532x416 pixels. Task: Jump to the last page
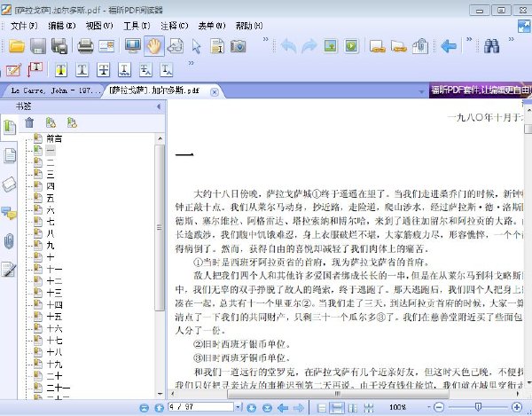[268, 407]
